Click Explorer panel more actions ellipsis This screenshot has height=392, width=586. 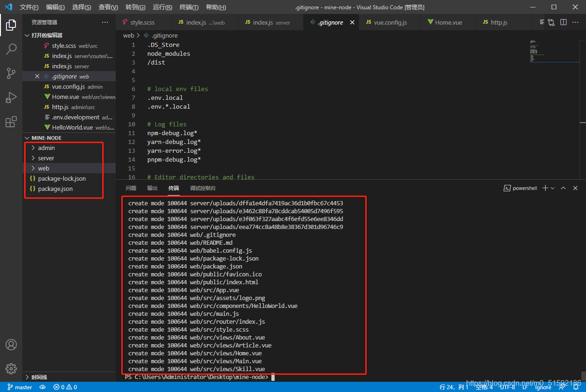tap(105, 22)
